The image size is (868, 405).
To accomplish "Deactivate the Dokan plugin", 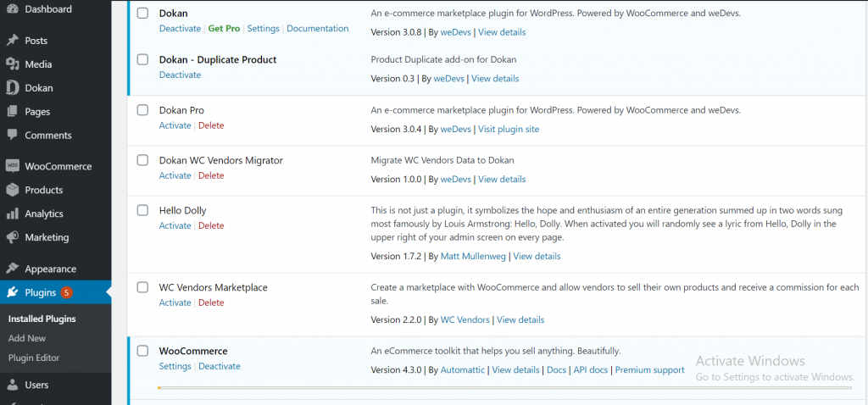I will tap(180, 28).
